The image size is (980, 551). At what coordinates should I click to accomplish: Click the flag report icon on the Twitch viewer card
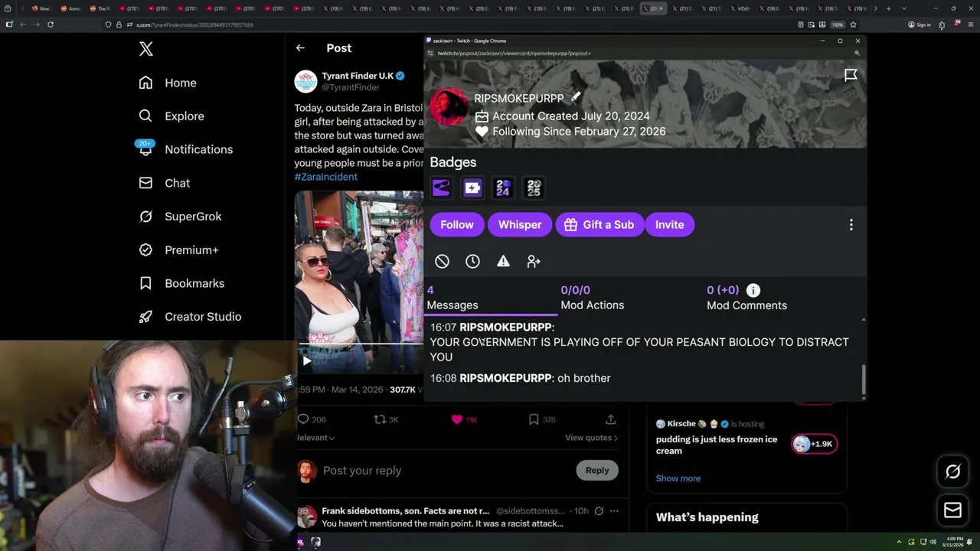pos(851,75)
